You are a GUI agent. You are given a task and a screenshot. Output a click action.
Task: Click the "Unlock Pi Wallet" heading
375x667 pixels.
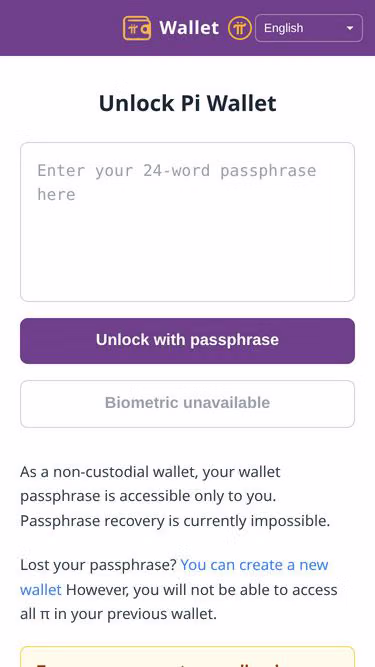pos(188,103)
